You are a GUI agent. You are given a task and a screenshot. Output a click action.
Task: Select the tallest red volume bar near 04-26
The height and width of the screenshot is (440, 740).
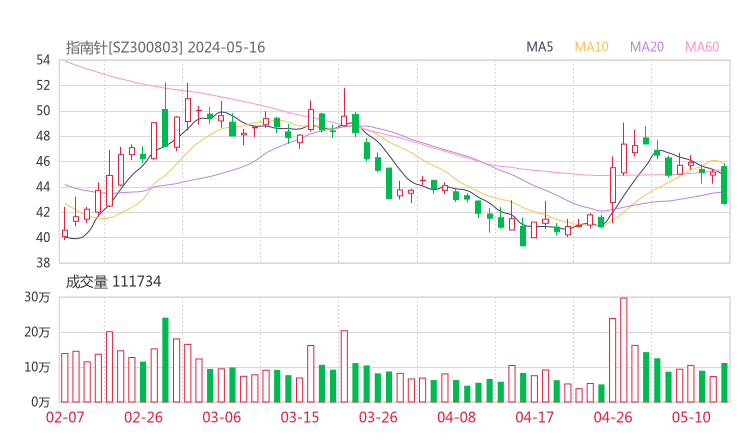(624, 350)
